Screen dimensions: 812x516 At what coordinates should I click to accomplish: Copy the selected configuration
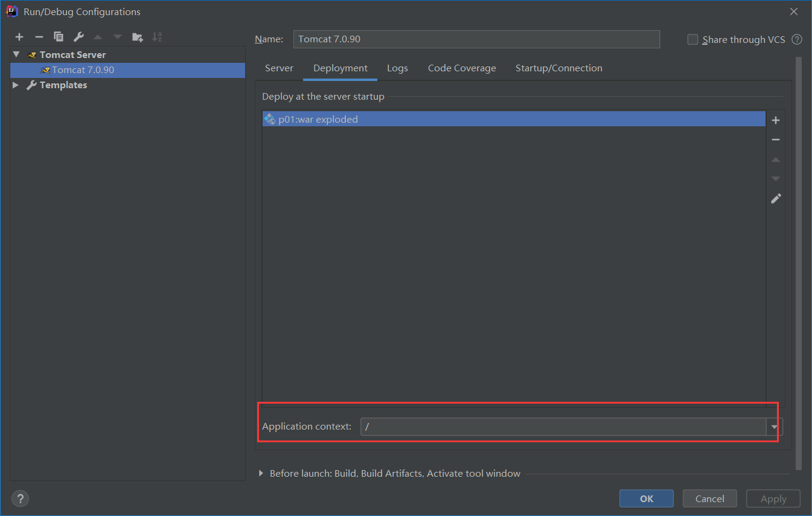[59, 37]
